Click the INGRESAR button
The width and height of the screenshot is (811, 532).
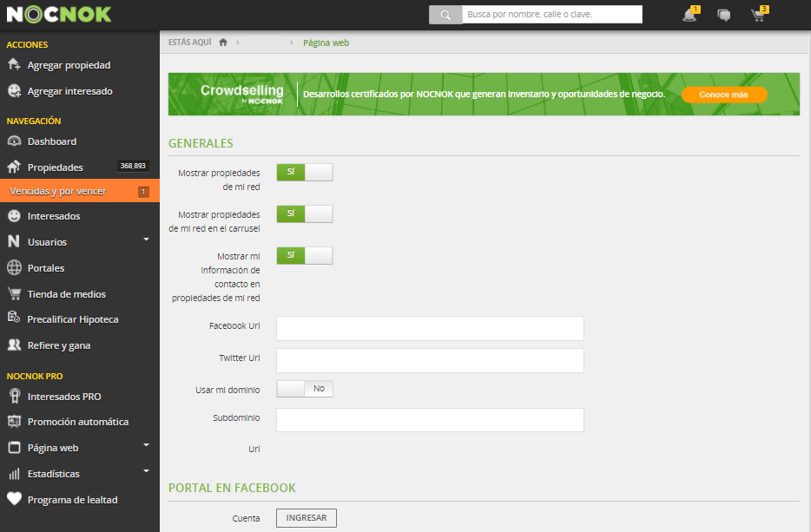[307, 518]
